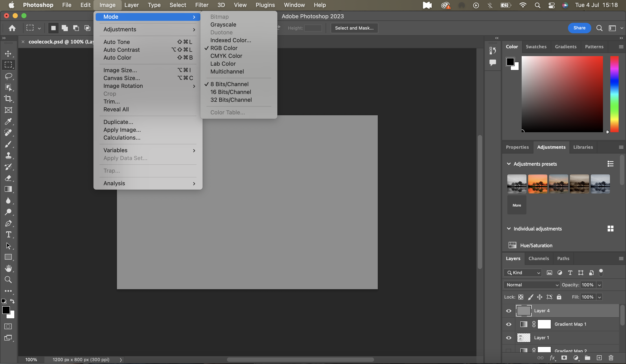Select the Eyedropper tool
This screenshot has height=364, width=626.
pos(8,122)
